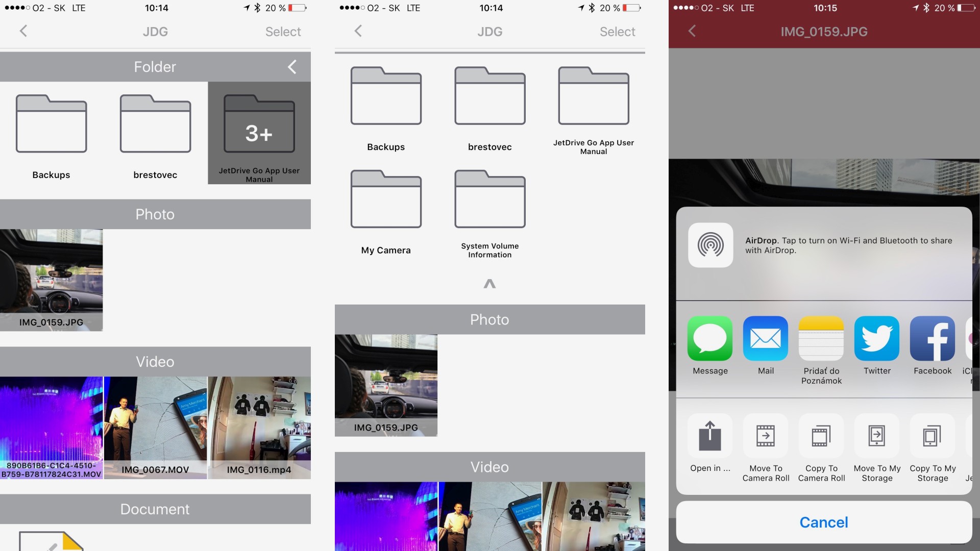Add to Notes via Pridať do Poznámok

tap(821, 339)
